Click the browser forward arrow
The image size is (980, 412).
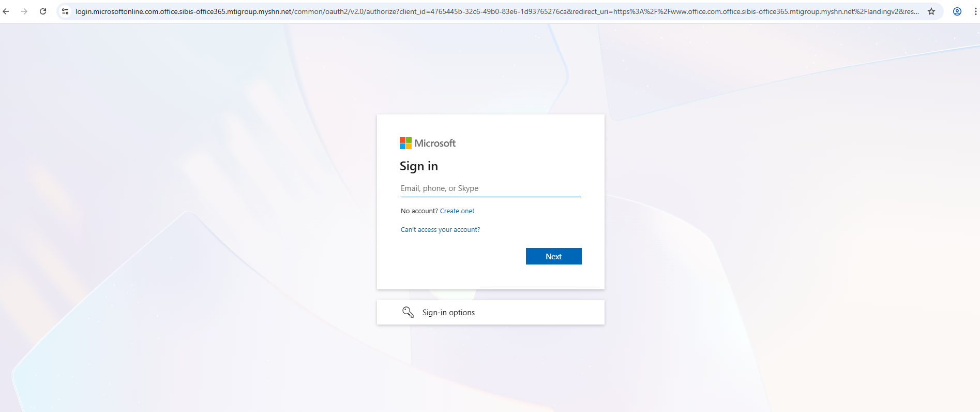(x=24, y=11)
